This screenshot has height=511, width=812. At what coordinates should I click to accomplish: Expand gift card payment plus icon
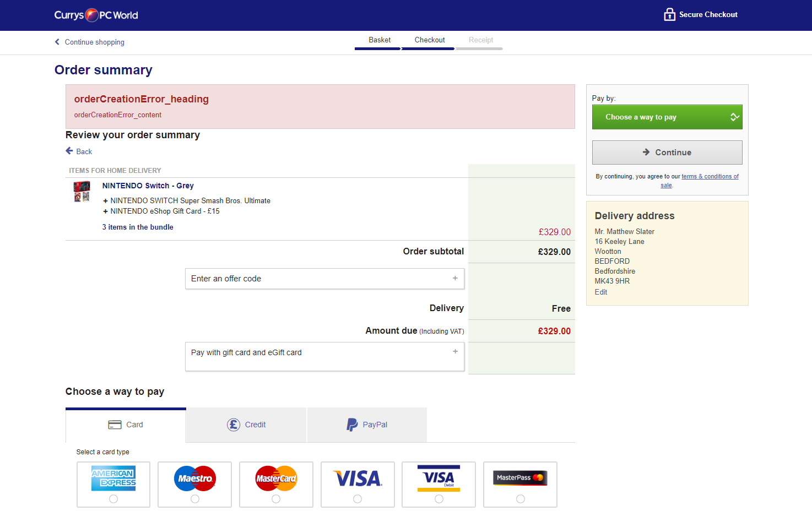[455, 351]
